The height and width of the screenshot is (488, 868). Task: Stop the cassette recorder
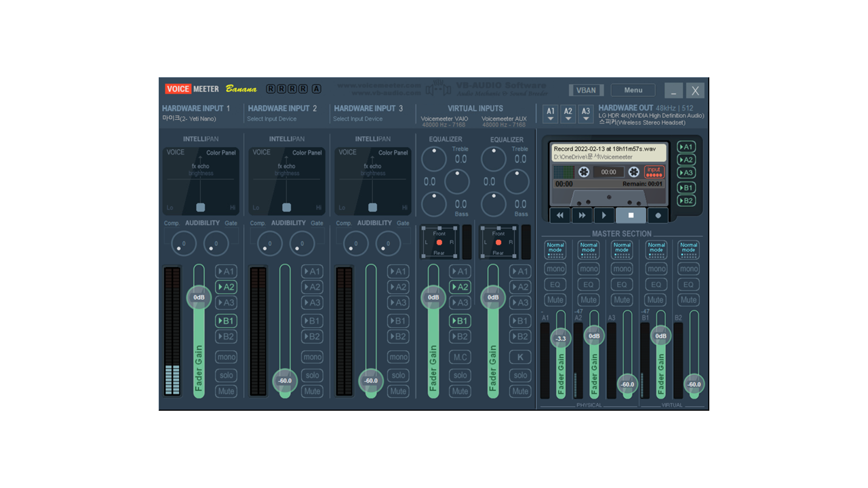631,216
